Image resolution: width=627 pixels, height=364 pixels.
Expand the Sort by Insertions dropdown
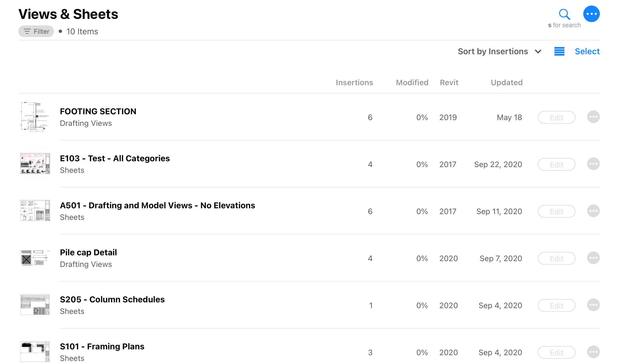[500, 51]
